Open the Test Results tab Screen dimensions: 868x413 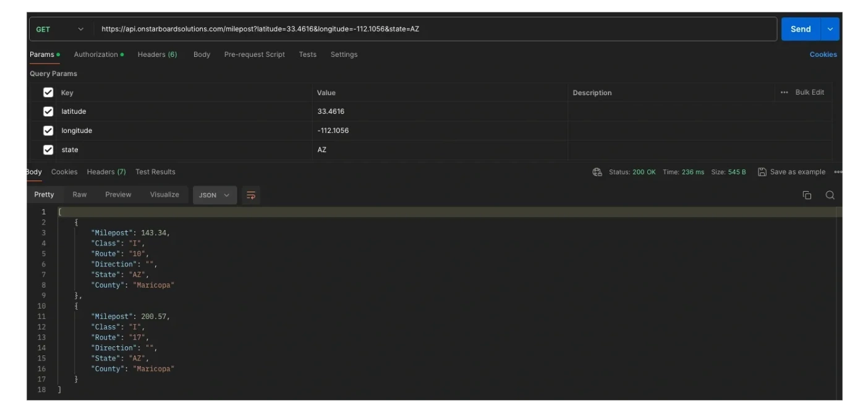(x=155, y=172)
